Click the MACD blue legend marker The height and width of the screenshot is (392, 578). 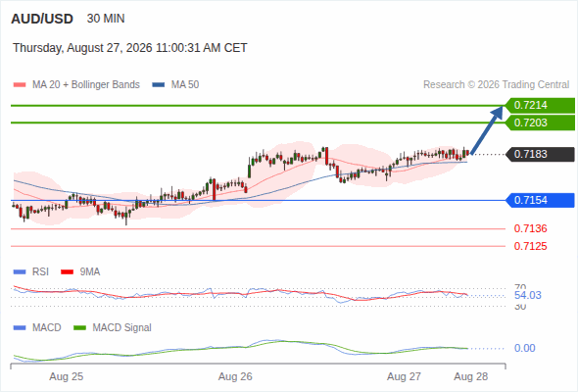(x=20, y=327)
